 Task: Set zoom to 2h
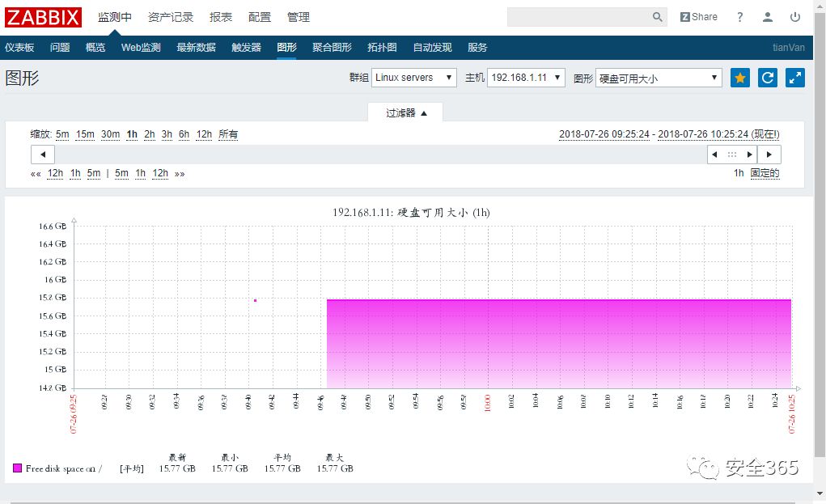[x=150, y=134]
